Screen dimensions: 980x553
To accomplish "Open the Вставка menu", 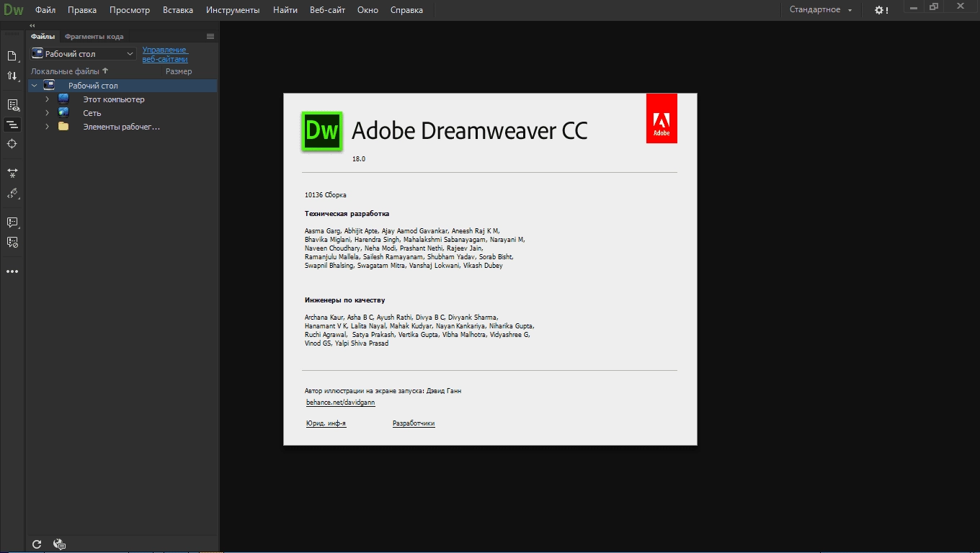I will click(178, 10).
